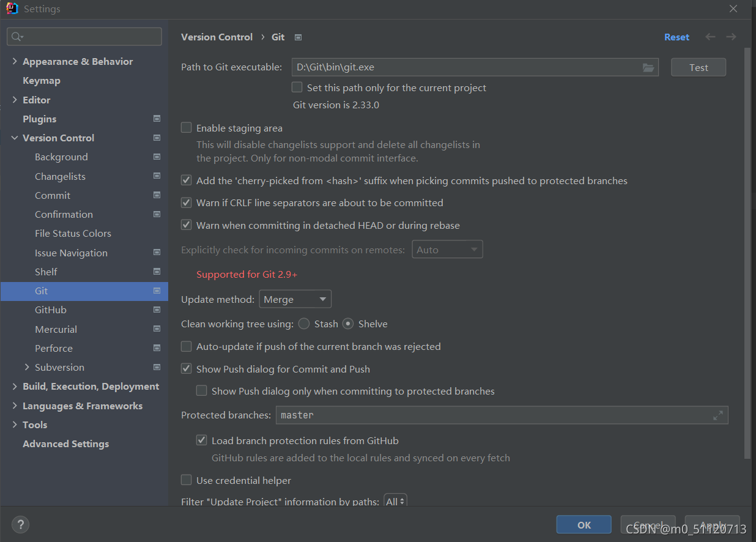
Task: Uncheck Show Push dialog for Commit and Push
Action: [187, 369]
